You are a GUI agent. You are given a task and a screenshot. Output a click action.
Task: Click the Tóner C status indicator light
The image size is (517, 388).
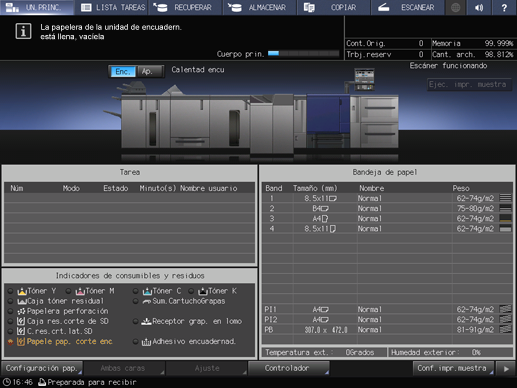tap(135, 291)
